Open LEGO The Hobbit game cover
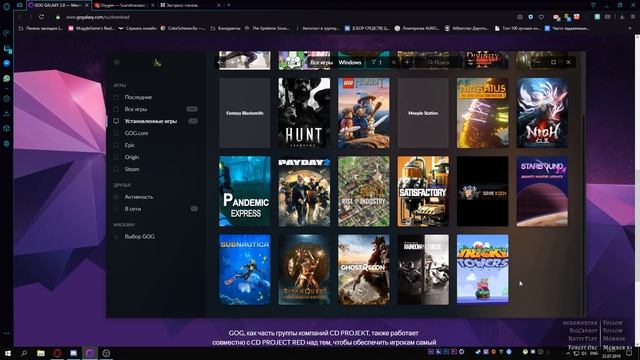The width and height of the screenshot is (640, 360). (364, 113)
